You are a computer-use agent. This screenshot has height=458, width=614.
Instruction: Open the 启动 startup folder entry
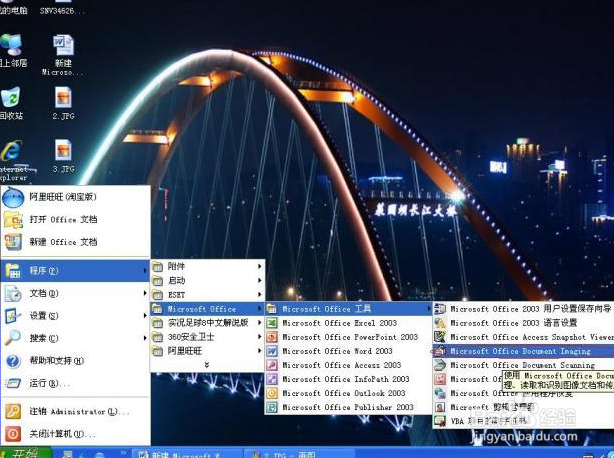point(208,280)
